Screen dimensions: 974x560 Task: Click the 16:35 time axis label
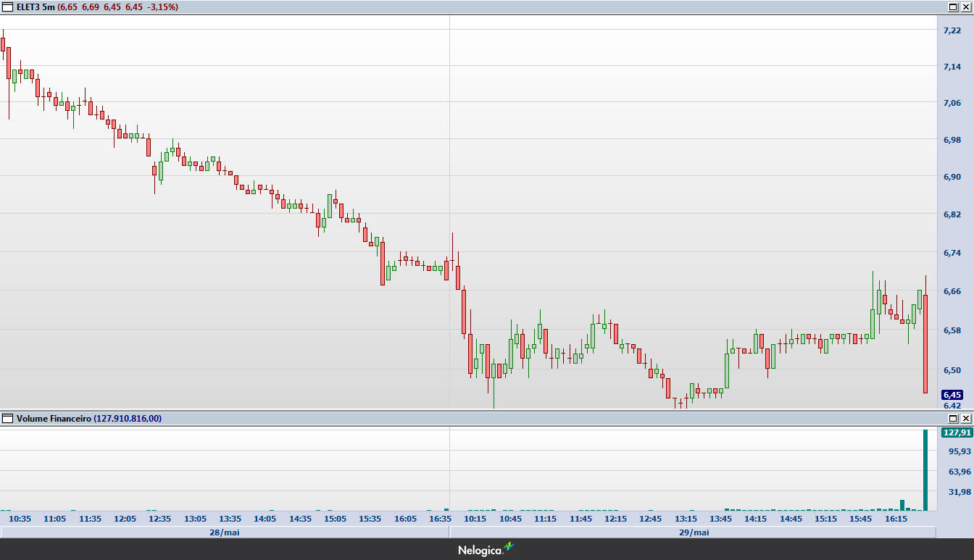tap(441, 519)
